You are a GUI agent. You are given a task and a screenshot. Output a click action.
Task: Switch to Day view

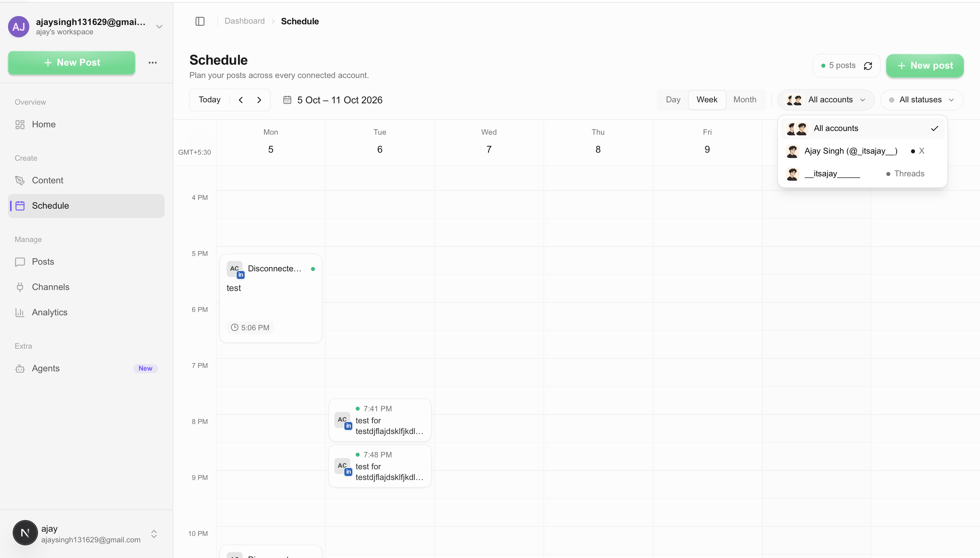pyautogui.click(x=673, y=100)
